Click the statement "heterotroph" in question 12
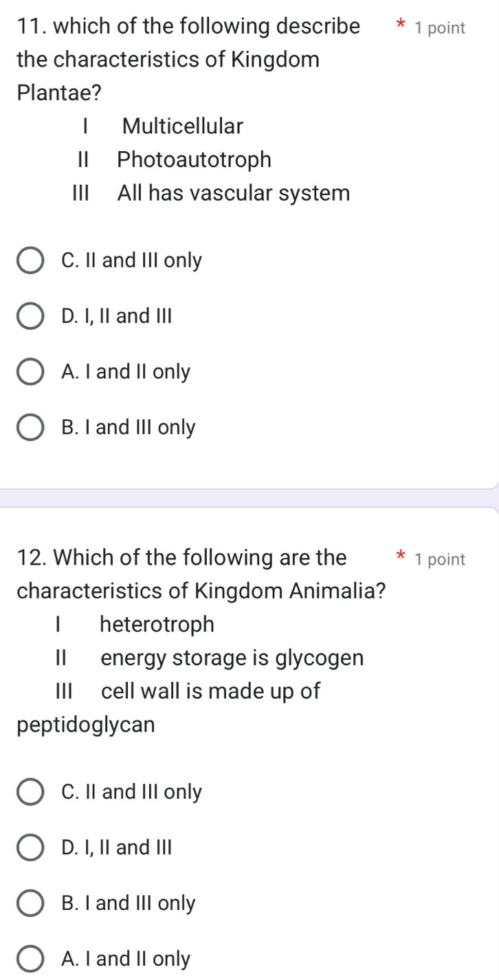 pyautogui.click(x=157, y=625)
